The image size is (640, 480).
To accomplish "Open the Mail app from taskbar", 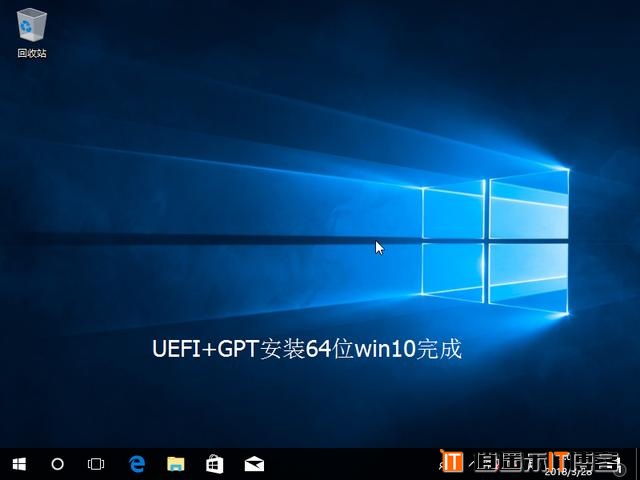I will tap(254, 464).
